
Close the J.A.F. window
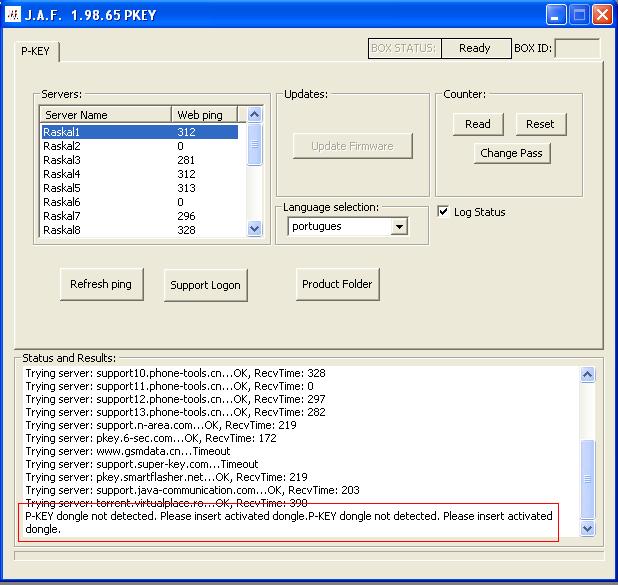(x=603, y=15)
